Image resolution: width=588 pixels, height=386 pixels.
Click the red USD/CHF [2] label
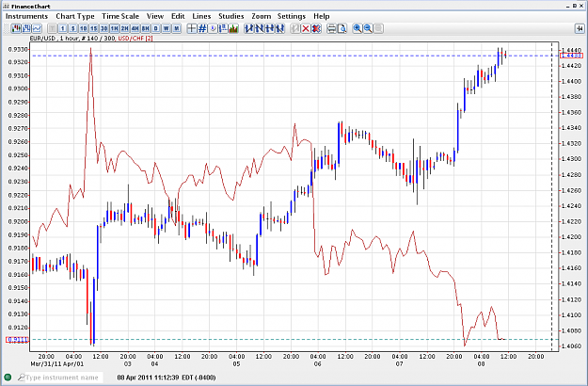135,39
